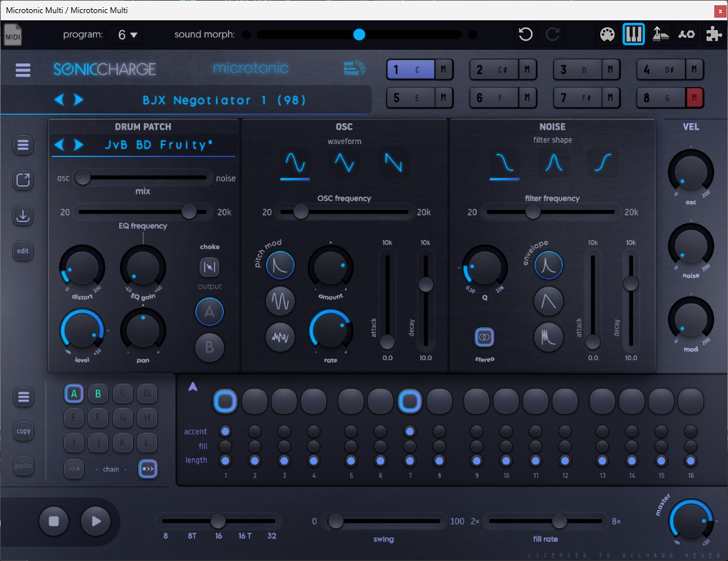The height and width of the screenshot is (561, 728).
Task: Open the drum patch hamburger menu
Action: (x=23, y=145)
